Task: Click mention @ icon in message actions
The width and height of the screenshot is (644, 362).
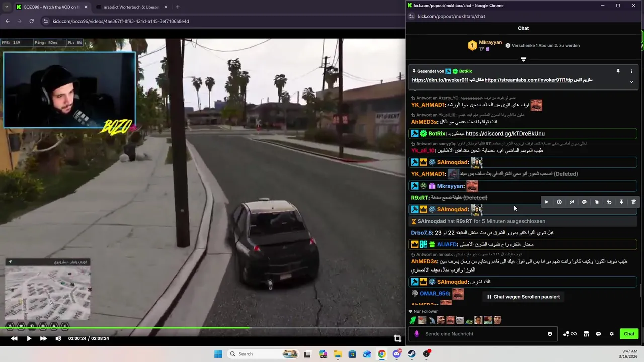Action: tap(584, 202)
